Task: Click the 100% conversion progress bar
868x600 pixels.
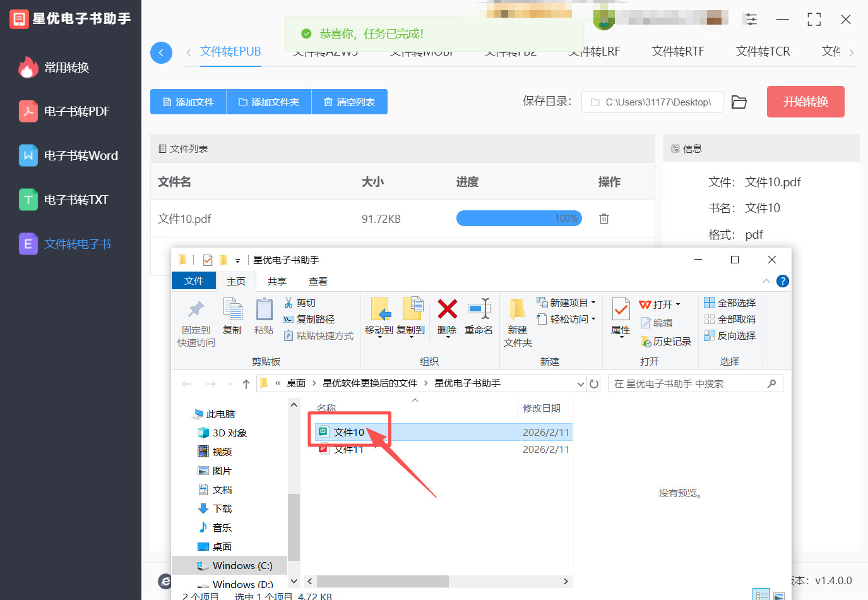Action: (x=519, y=218)
